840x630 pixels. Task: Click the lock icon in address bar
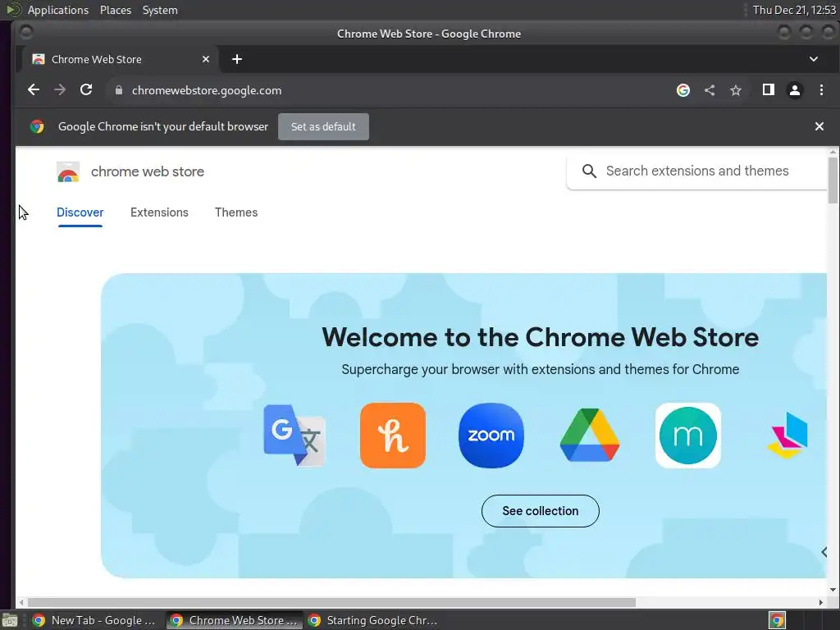point(119,90)
